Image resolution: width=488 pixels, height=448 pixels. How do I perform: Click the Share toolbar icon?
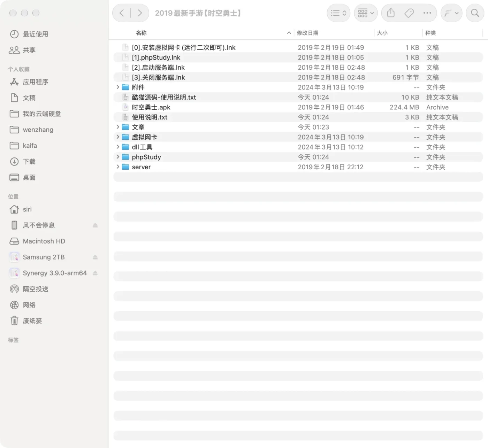click(391, 13)
